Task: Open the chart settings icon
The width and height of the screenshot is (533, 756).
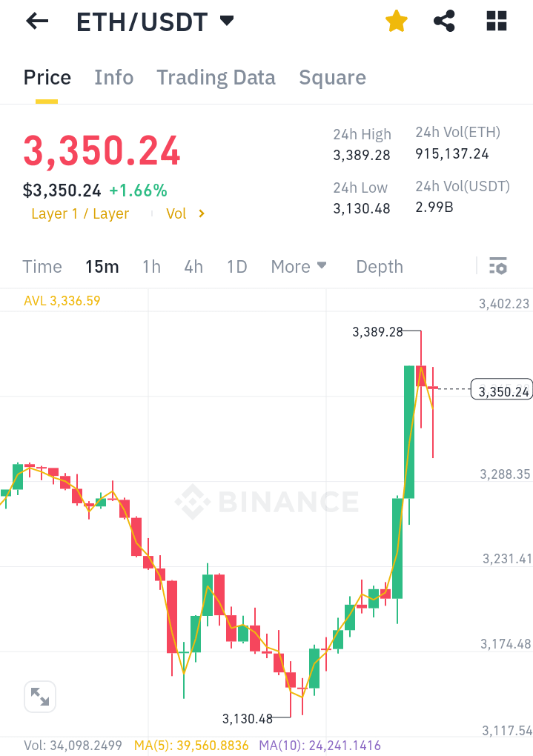Action: point(498,266)
